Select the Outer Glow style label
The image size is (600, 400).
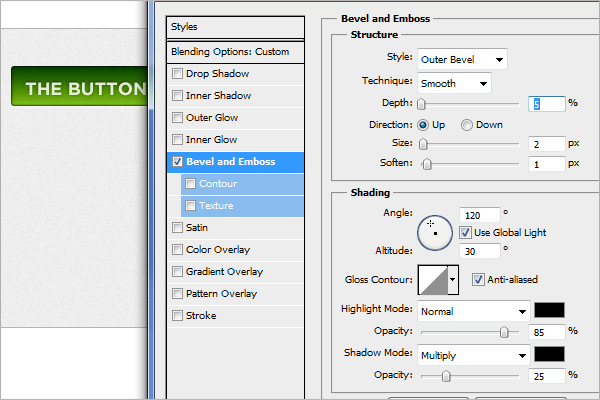click(212, 118)
